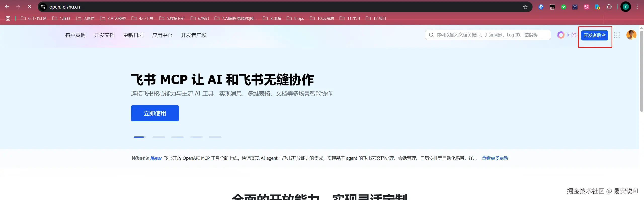The image size is (644, 200).
Task: Open Chrome's three-dot menu
Action: coord(637,7)
